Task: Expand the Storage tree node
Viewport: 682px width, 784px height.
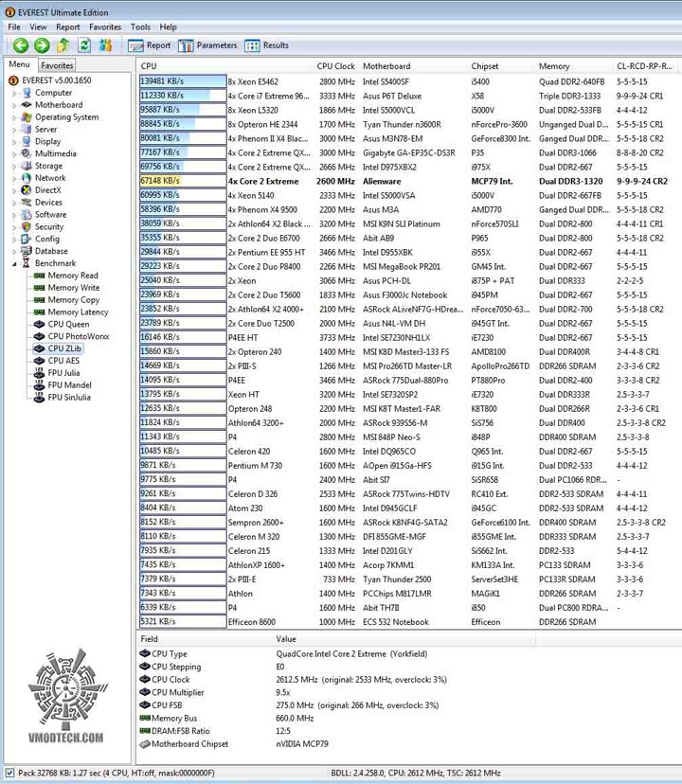Action: [14, 166]
